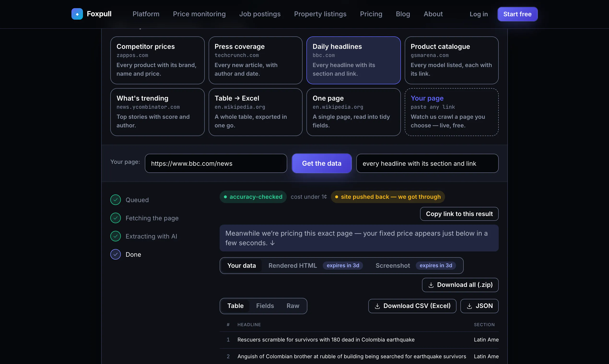The height and width of the screenshot is (364, 609).
Task: Select the Product catalogue example card
Action: coord(451,60)
